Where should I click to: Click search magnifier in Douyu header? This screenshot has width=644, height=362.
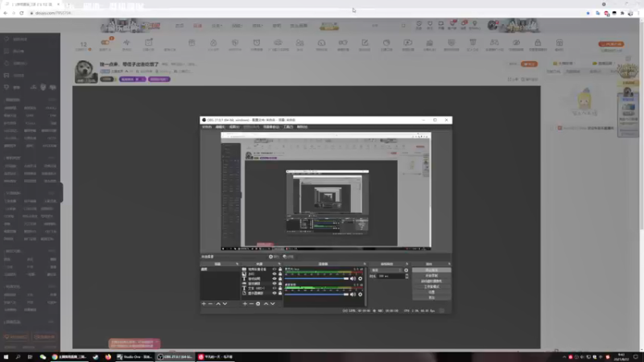(x=403, y=26)
